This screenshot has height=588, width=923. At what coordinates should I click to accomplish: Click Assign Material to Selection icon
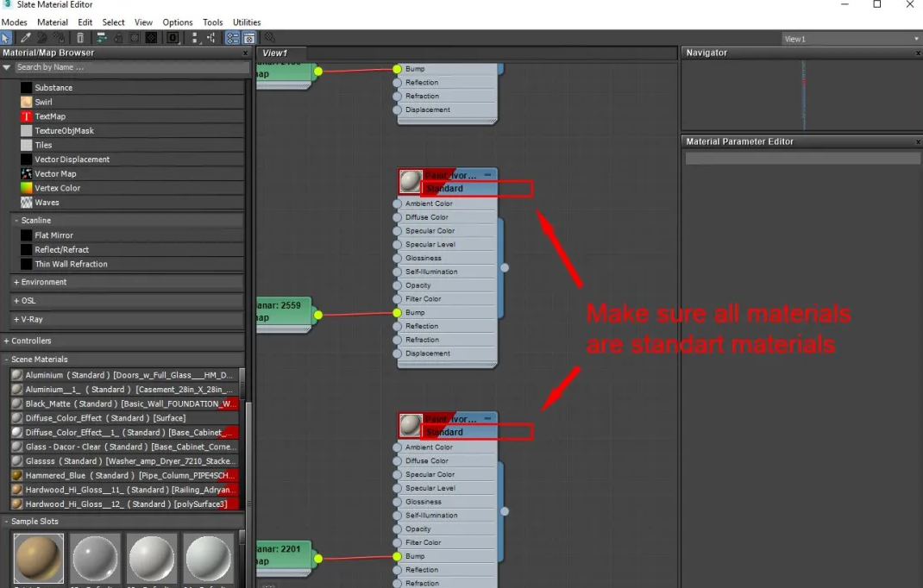[59, 38]
